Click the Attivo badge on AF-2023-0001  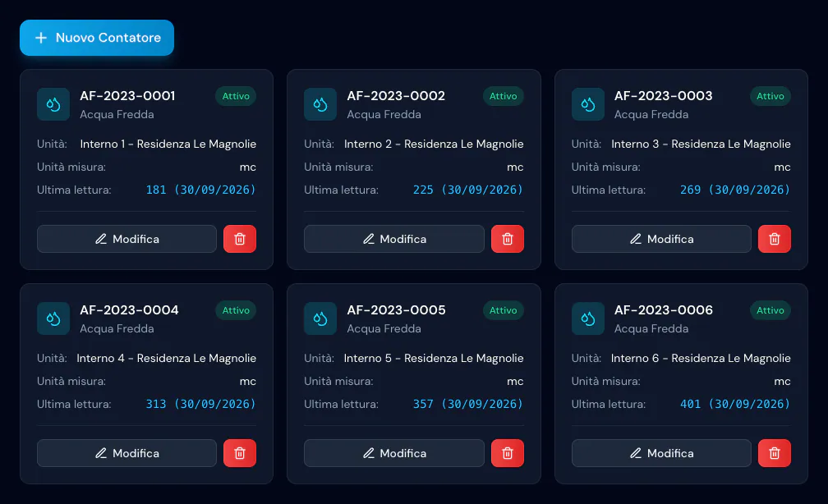coord(236,96)
